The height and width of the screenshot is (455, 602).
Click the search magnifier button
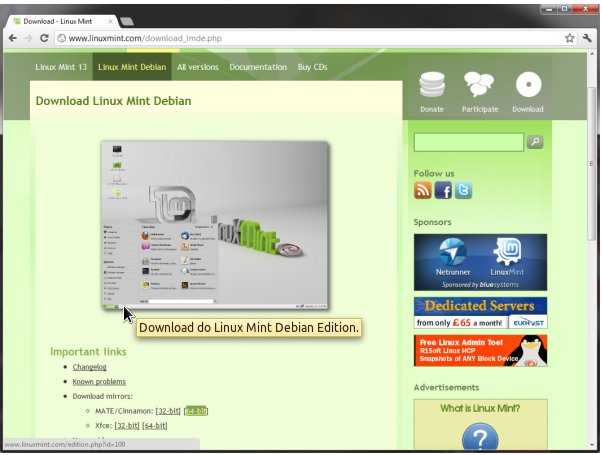(535, 142)
